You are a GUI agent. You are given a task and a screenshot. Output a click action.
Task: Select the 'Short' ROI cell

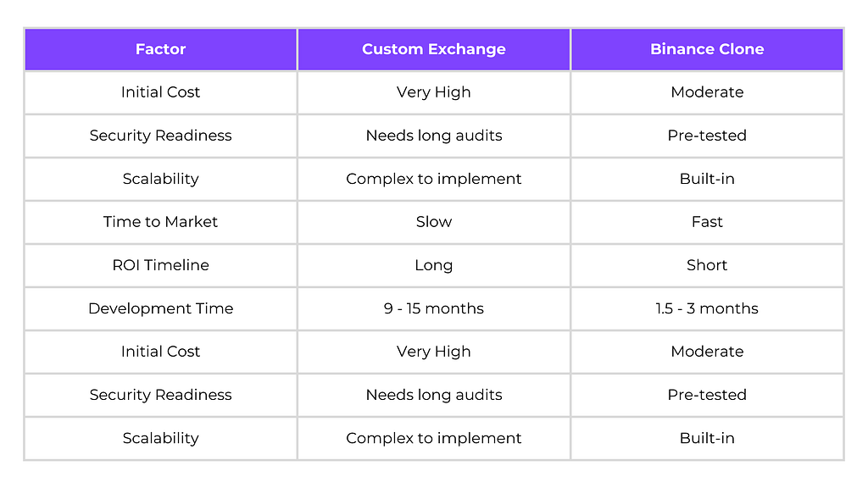point(707,265)
